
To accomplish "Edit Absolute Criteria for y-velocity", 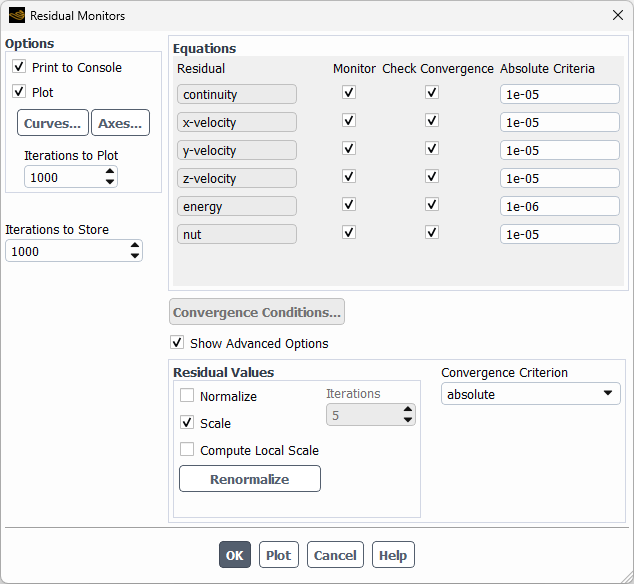I will pyautogui.click(x=560, y=150).
